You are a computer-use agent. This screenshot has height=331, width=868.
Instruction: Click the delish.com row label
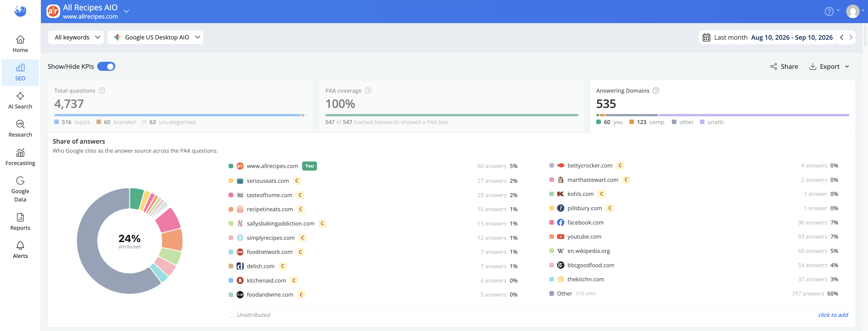point(260,266)
